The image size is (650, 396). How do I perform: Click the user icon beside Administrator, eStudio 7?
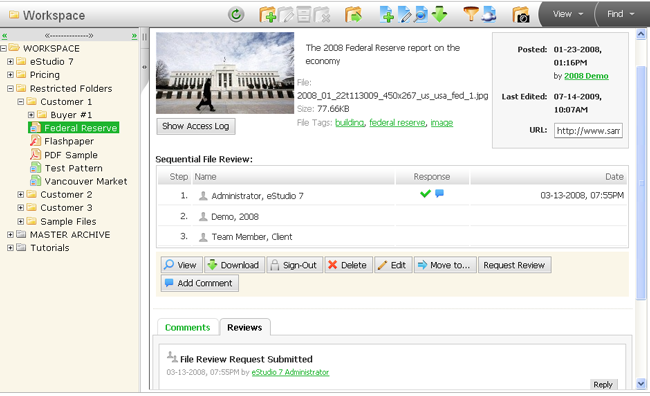coord(203,196)
